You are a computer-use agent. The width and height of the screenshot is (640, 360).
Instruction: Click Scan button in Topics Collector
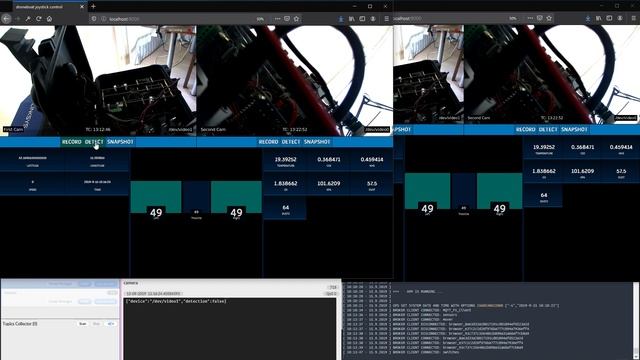[x=82, y=324]
